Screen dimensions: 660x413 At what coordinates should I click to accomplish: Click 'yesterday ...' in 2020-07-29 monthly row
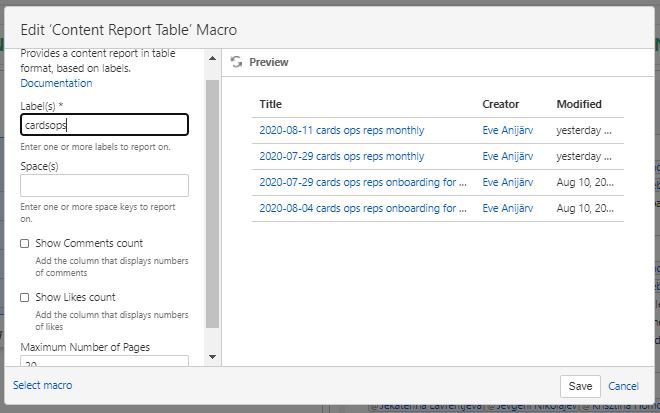pos(584,157)
